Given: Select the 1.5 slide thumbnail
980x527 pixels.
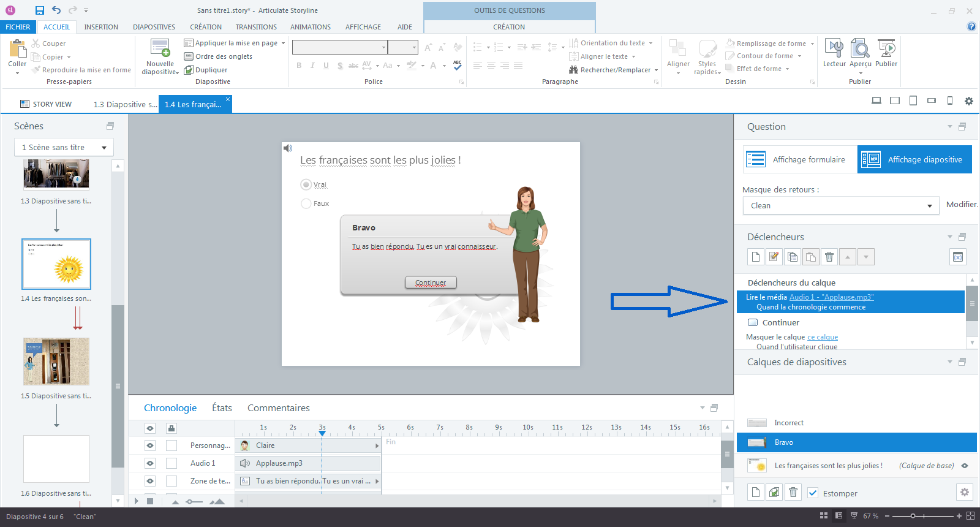Looking at the screenshot, I should tap(56, 362).
